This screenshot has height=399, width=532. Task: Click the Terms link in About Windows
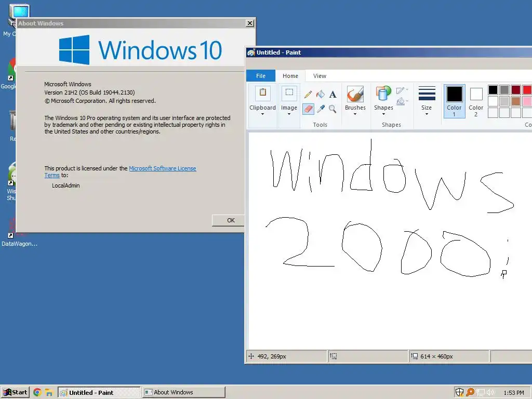52,175
